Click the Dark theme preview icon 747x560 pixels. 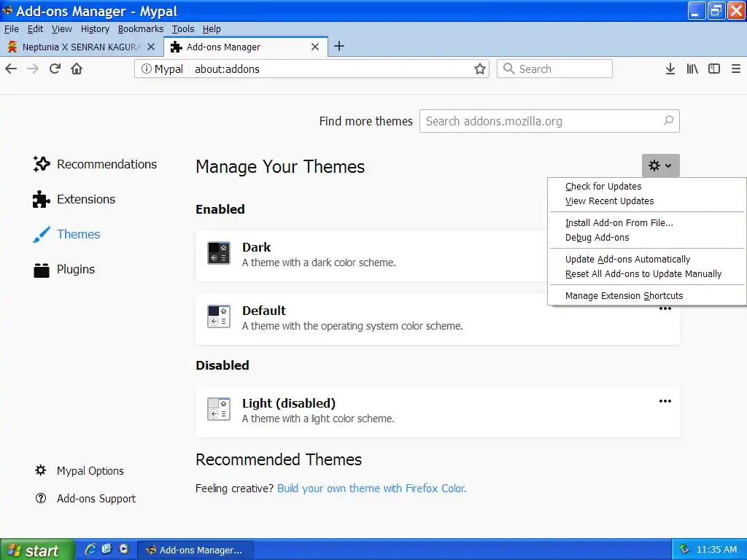pos(219,253)
